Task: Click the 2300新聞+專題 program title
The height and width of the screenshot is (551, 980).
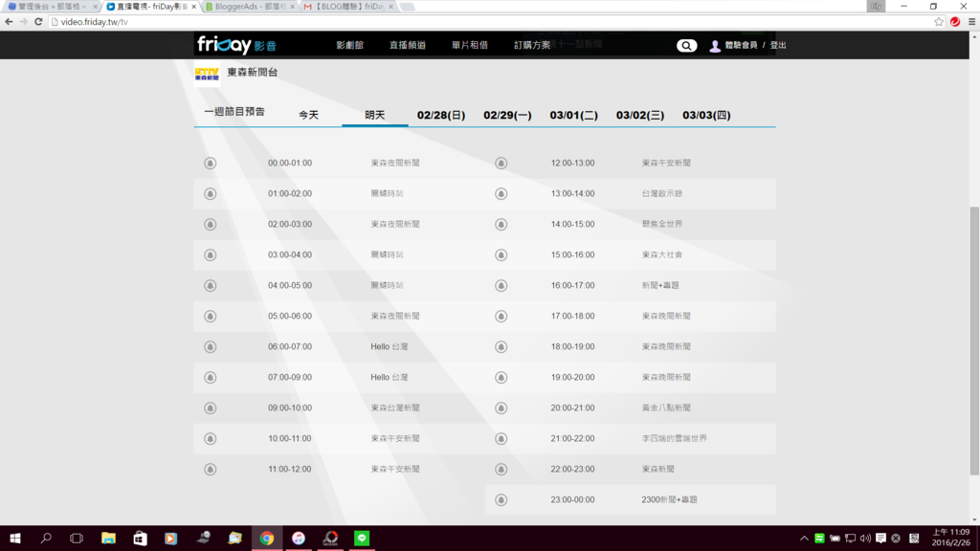Action: point(669,499)
